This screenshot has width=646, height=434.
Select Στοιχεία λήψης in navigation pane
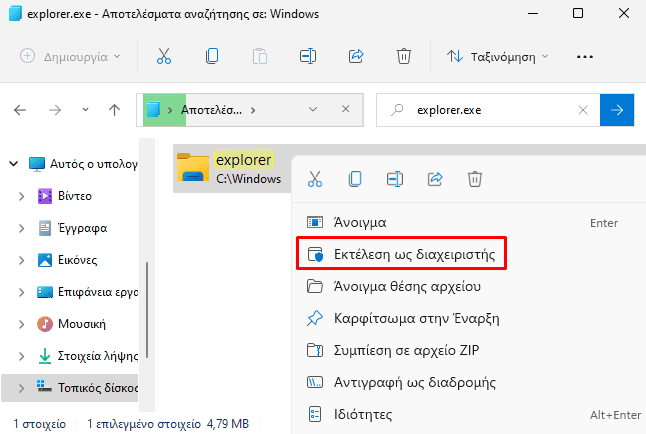(x=87, y=356)
